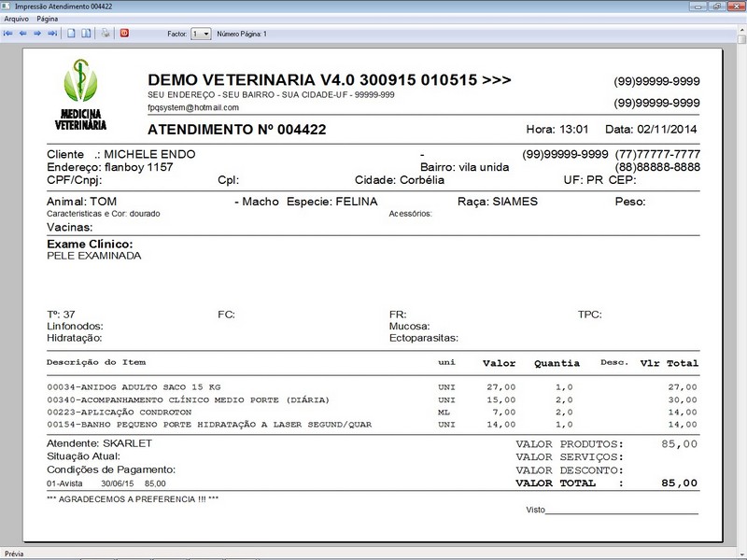The height and width of the screenshot is (560, 747).
Task: Select two-page view icon
Action: [x=86, y=34]
